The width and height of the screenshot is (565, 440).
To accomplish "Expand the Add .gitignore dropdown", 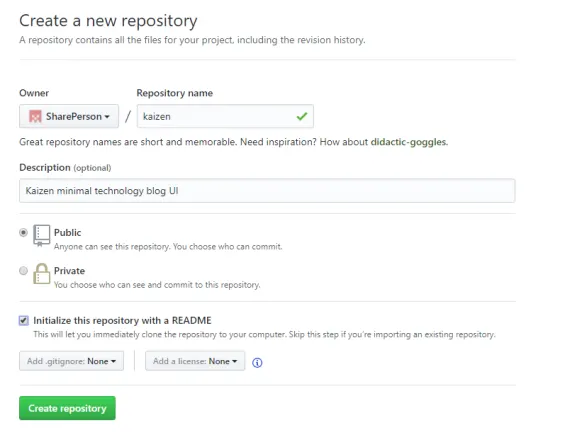I will [x=71, y=361].
